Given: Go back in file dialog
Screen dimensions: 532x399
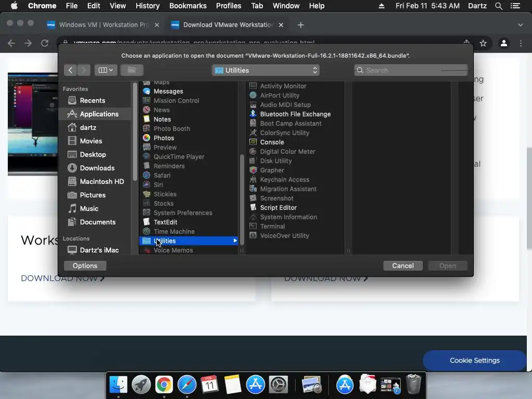Looking at the screenshot, I should pyautogui.click(x=70, y=70).
